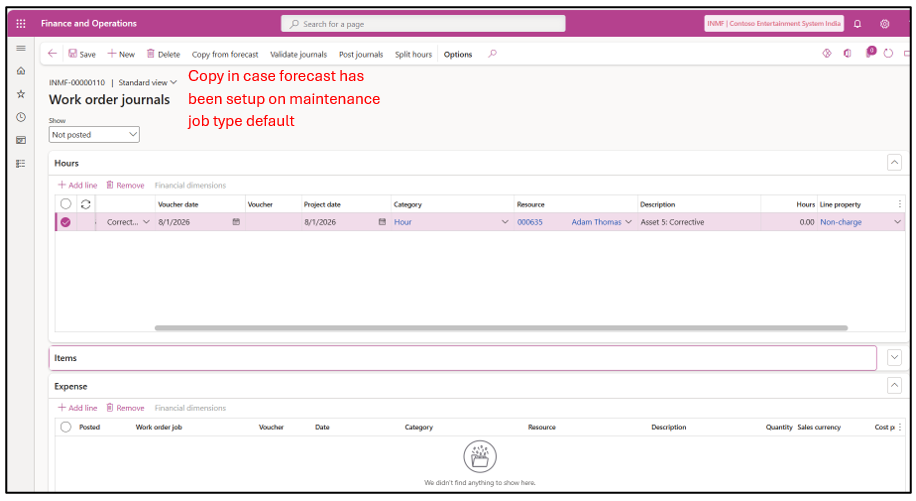916x501 pixels.
Task: Expand the Items section
Action: tap(894, 357)
